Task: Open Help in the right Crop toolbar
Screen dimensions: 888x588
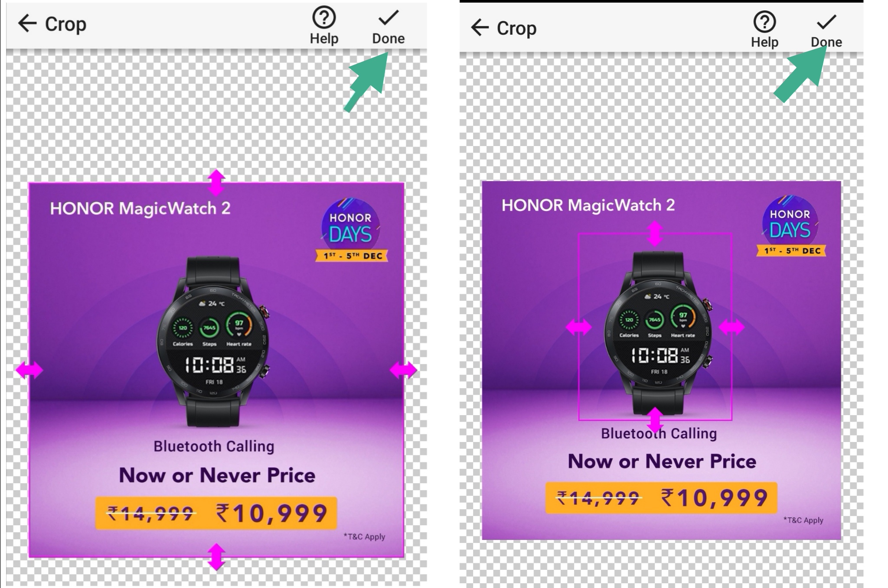Action: coord(764,30)
